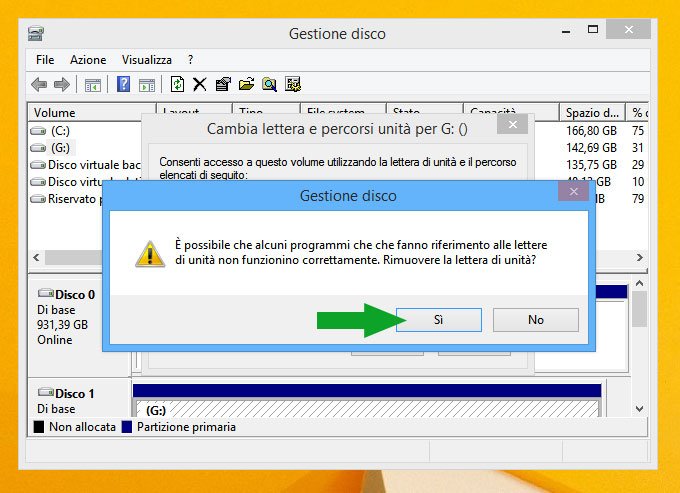Click the 166,80 GB free space cell

coord(591,131)
